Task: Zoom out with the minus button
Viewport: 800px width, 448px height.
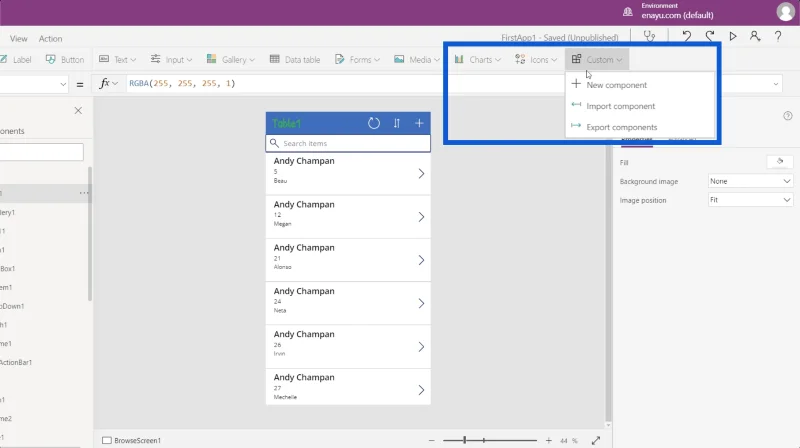Action: [x=432, y=440]
